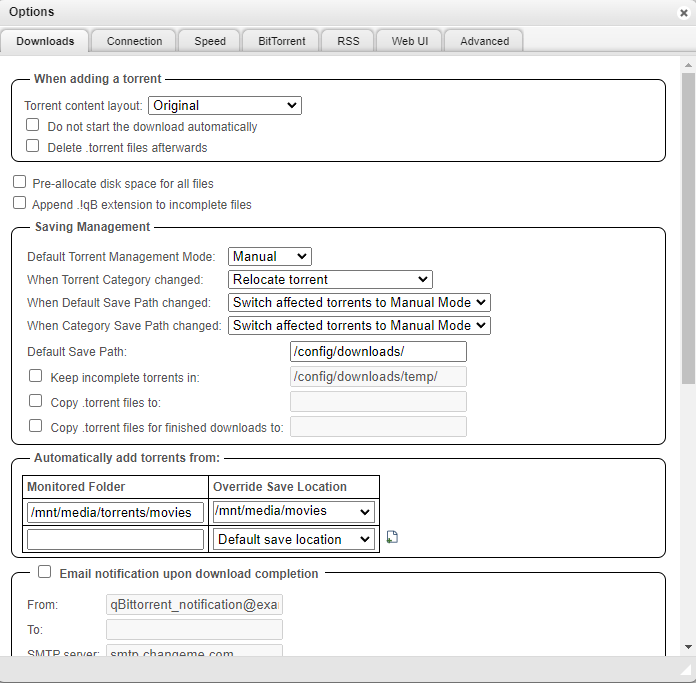The height and width of the screenshot is (683, 696).
Task: Check 'Keep incomplete torrents in' option
Action: pyautogui.click(x=36, y=376)
